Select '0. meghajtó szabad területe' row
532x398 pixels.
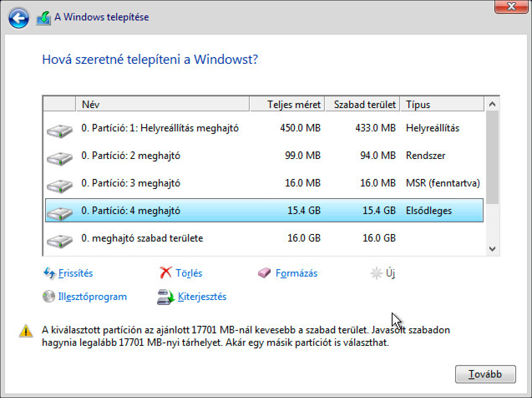264,238
